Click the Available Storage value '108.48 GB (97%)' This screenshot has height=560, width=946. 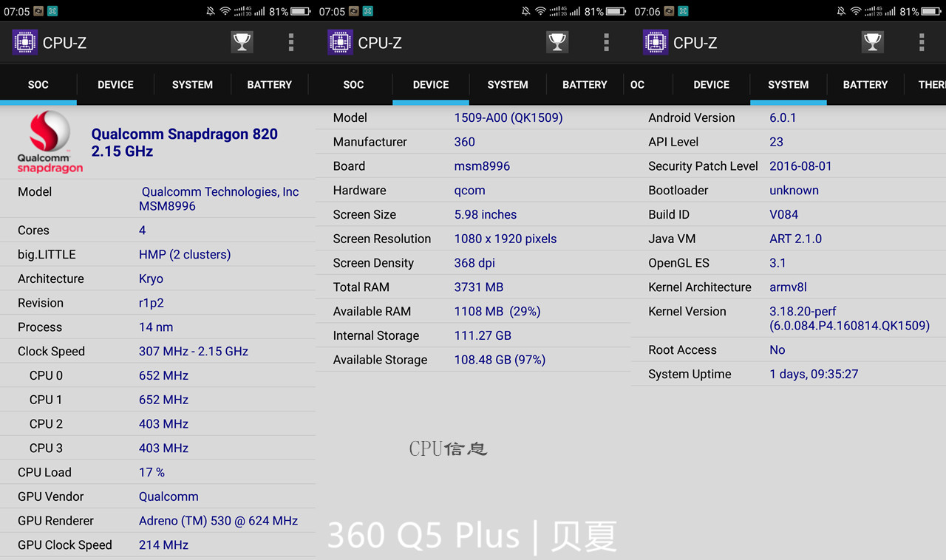pos(500,360)
